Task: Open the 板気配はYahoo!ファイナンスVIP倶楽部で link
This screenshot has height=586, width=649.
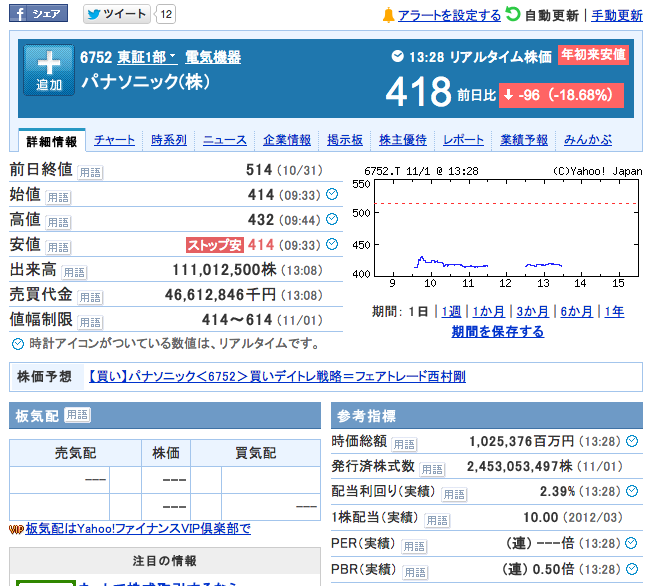Action: coord(138,528)
